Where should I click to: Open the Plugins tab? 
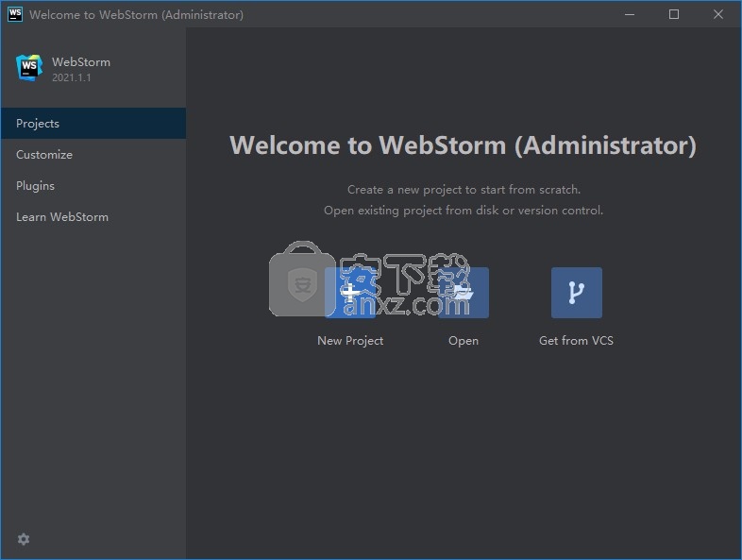(x=93, y=185)
